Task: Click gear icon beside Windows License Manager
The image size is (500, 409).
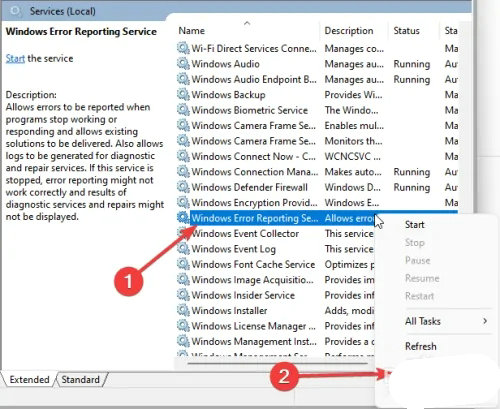Action: tap(183, 325)
